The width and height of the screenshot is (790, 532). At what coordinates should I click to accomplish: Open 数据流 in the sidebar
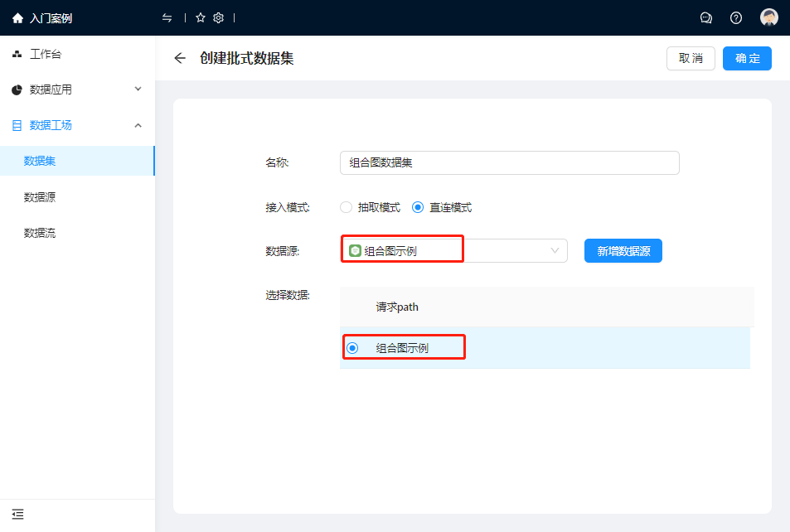coord(40,233)
